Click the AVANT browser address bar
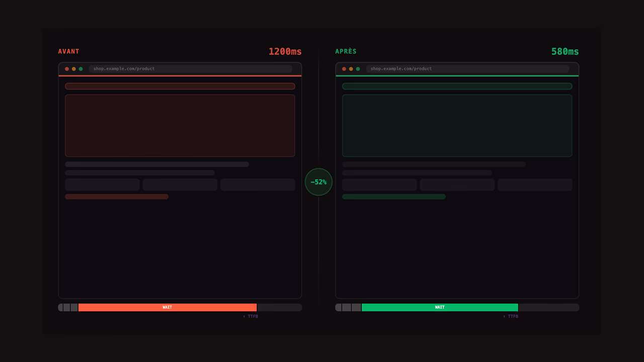644x362 pixels. pos(191,69)
